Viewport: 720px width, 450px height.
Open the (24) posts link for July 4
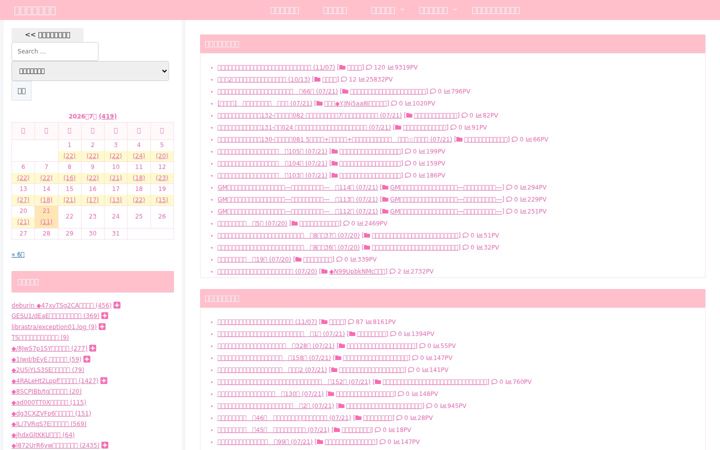click(x=139, y=156)
